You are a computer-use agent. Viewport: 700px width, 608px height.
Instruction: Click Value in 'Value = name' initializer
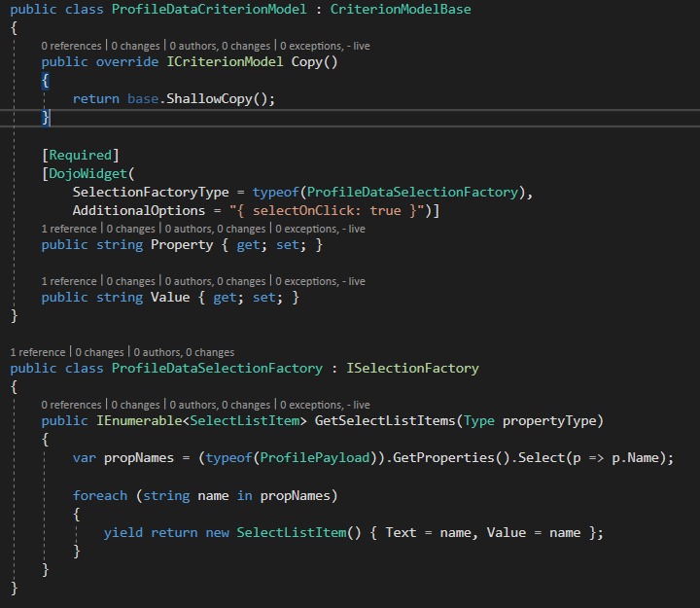tap(507, 533)
